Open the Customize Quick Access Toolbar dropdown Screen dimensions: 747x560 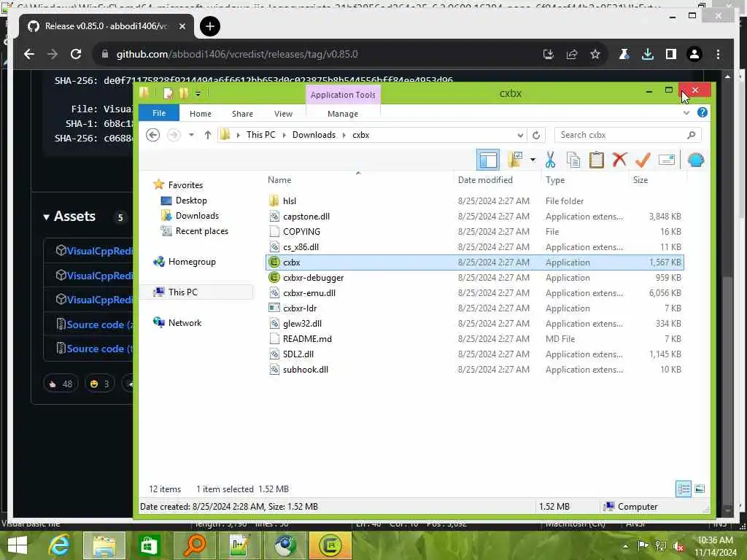pyautogui.click(x=198, y=94)
